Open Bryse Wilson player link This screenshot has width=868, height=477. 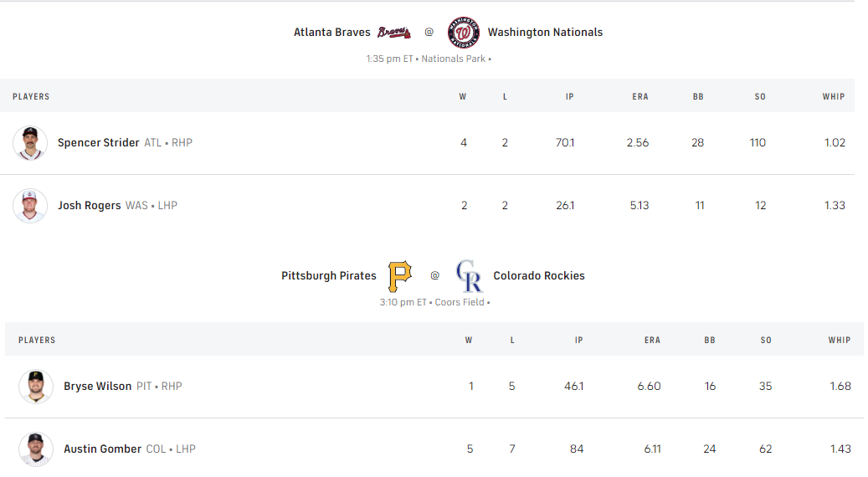click(x=98, y=387)
